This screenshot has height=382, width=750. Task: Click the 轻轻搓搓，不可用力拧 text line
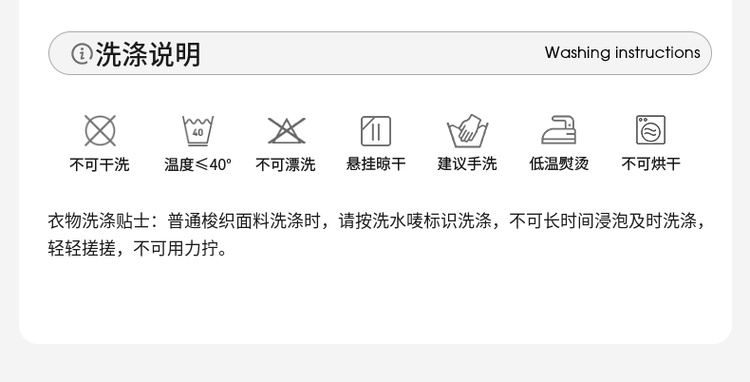138,249
